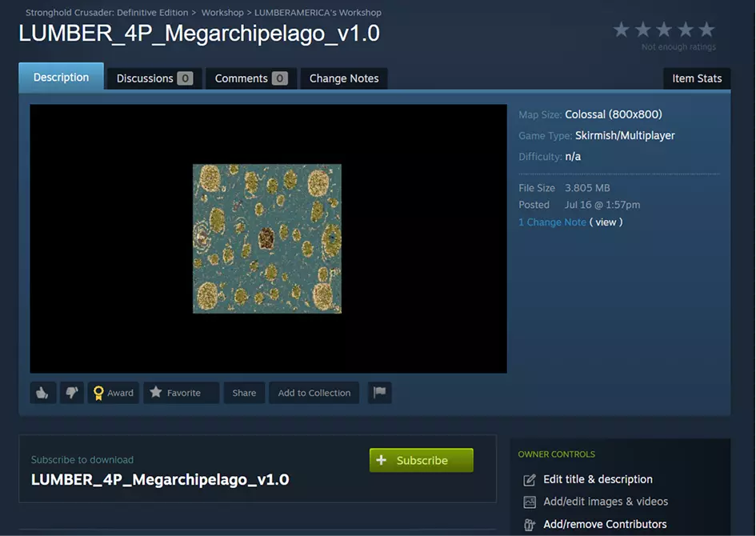Screen dimensions: 756x536
Task: Click the thumbs down rate button
Action: point(72,393)
